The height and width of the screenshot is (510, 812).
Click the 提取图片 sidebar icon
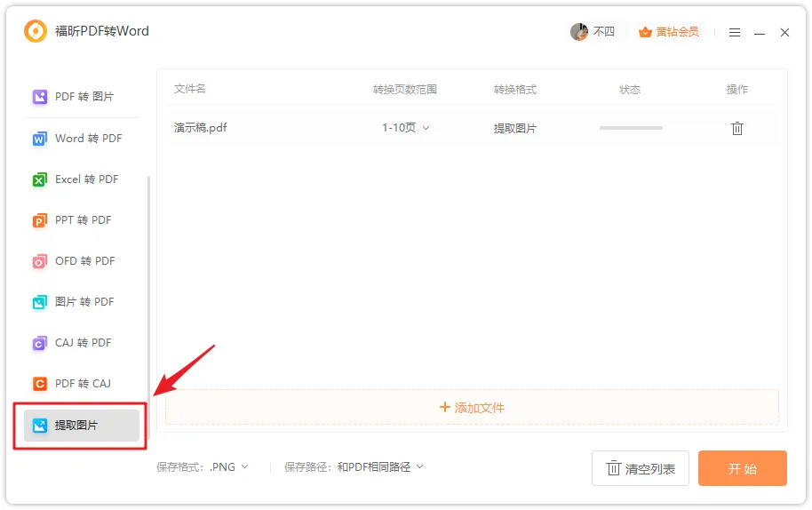(40, 426)
